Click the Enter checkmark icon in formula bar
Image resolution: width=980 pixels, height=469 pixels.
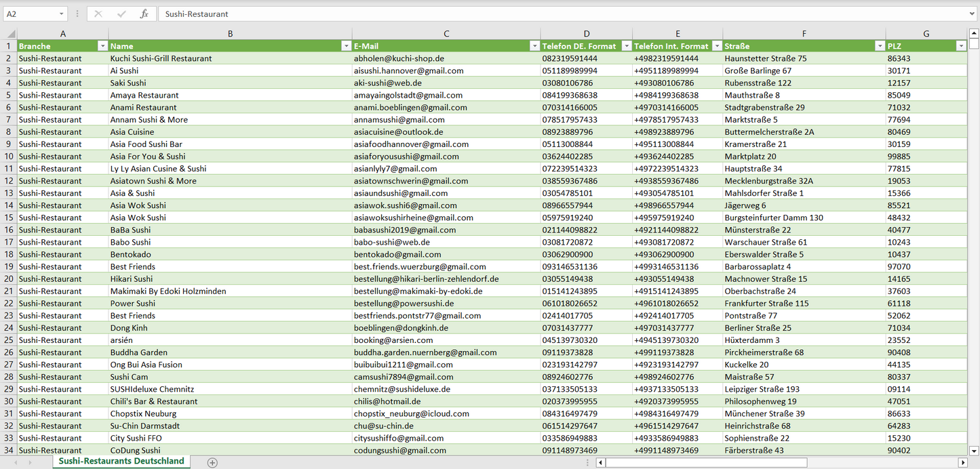tap(121, 14)
